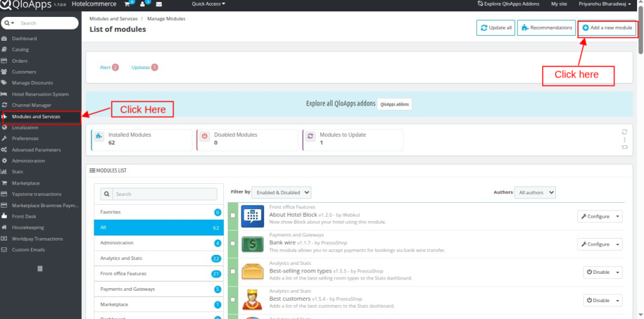Click the Best customers module icon
Screen dimensions: 644x319
click(252, 300)
